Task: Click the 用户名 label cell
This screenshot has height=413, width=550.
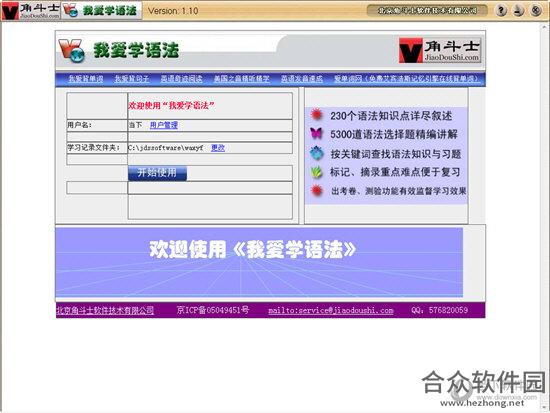Action: coord(97,125)
